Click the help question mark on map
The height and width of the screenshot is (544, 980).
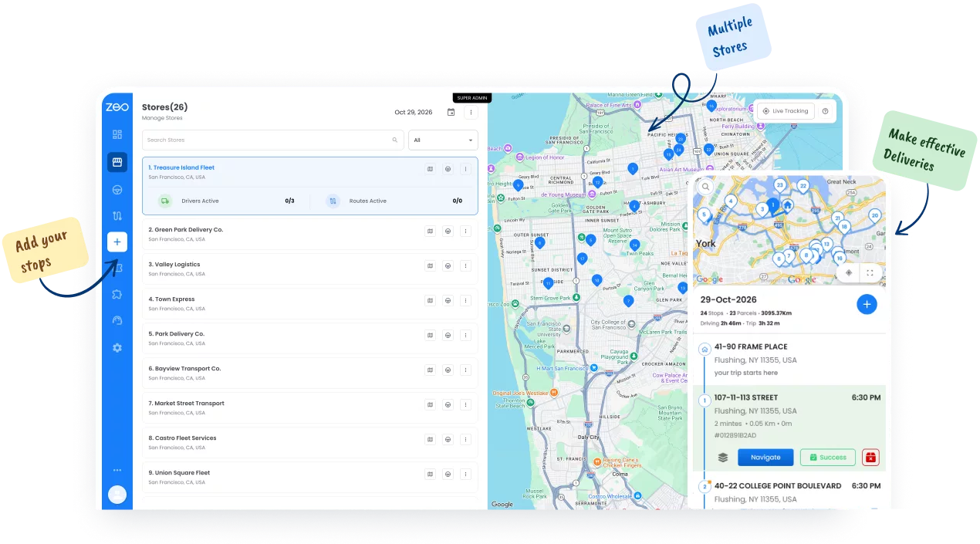(825, 111)
